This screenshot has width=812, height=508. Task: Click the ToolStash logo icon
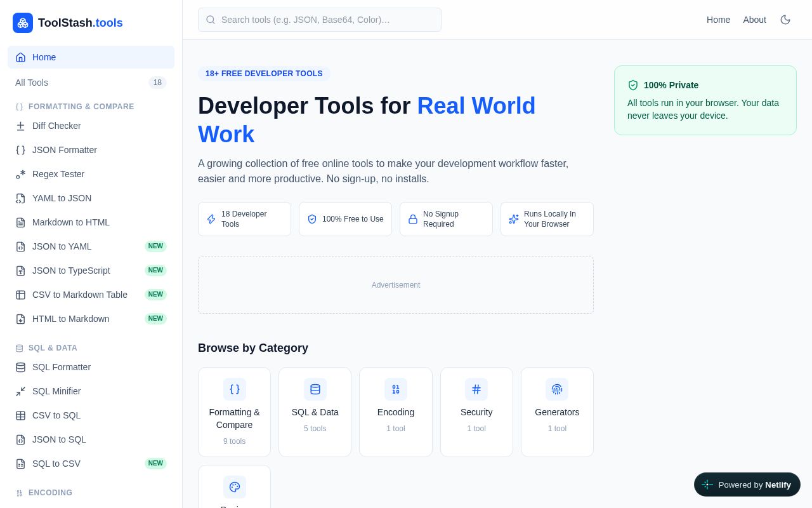23,23
